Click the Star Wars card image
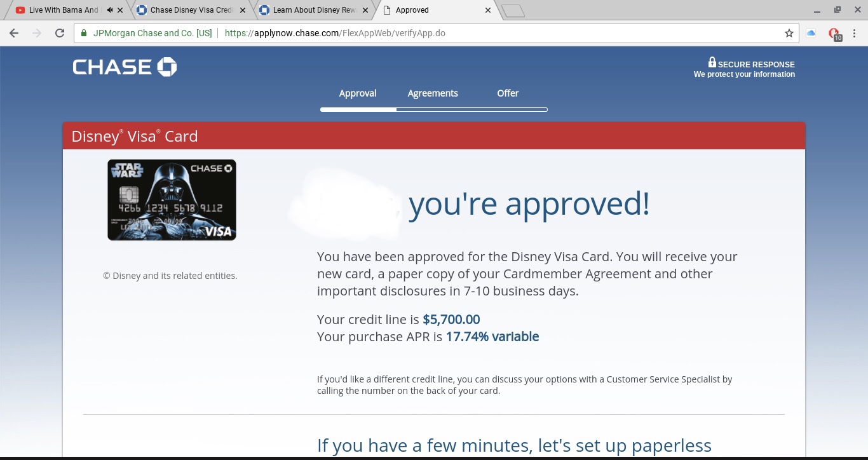Image resolution: width=868 pixels, height=460 pixels. [x=172, y=200]
